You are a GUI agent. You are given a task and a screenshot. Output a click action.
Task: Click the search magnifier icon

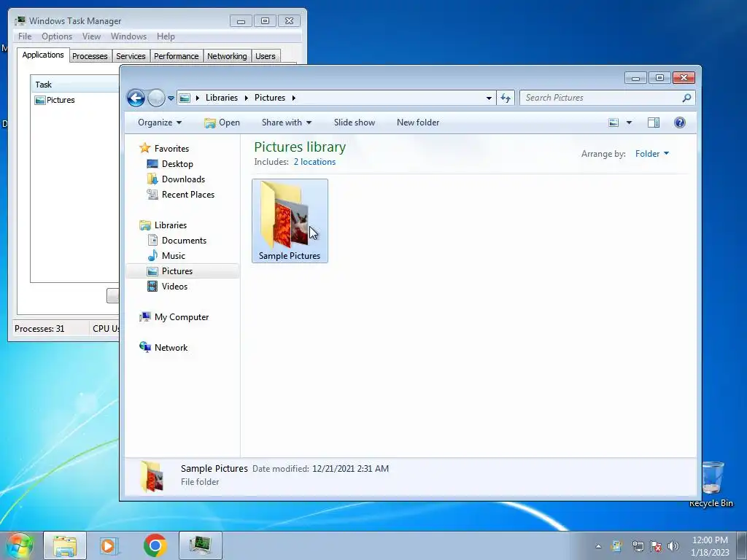686,98
